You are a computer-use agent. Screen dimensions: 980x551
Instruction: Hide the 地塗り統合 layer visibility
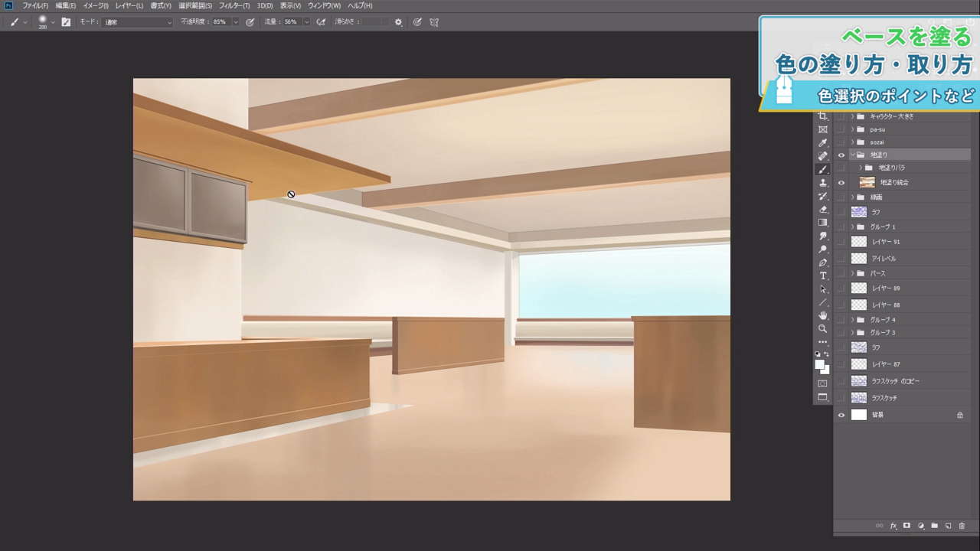pyautogui.click(x=841, y=182)
